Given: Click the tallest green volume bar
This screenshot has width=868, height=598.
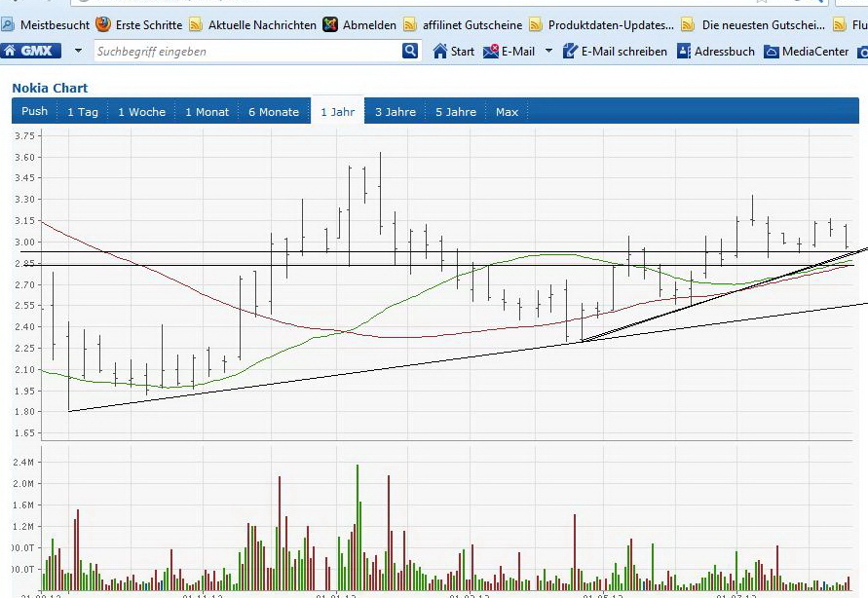Looking at the screenshot, I should 358,527.
